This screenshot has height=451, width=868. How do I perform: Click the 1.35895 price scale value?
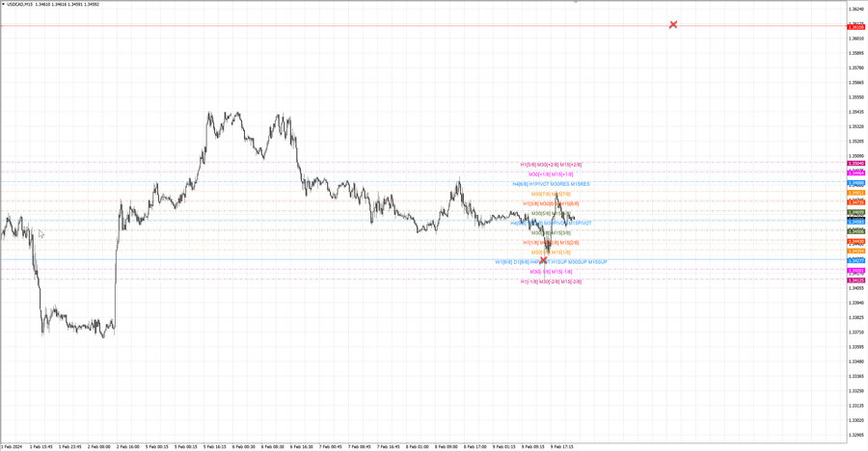click(855, 53)
